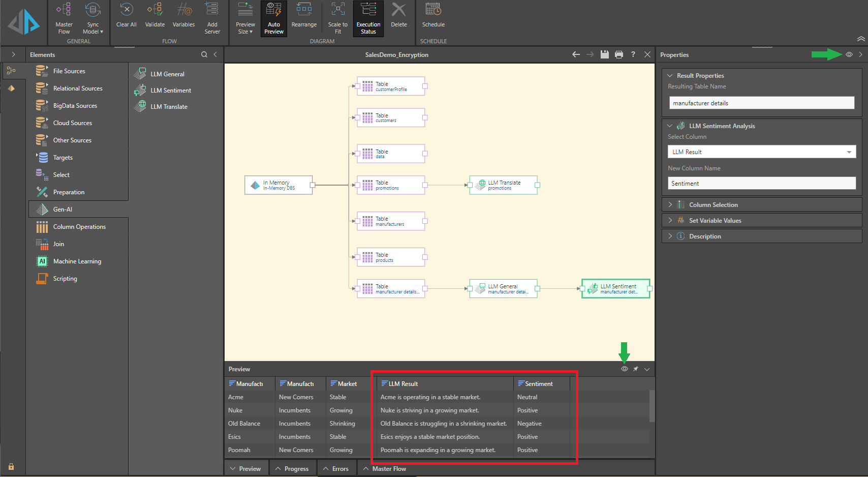Image resolution: width=868 pixels, height=477 pixels.
Task: Save the flow with the disk icon
Action: point(604,54)
